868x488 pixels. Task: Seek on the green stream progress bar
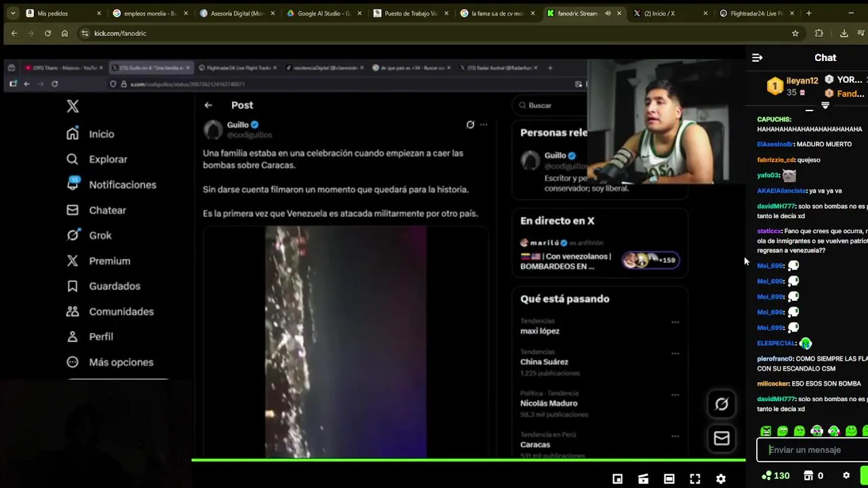click(x=468, y=460)
